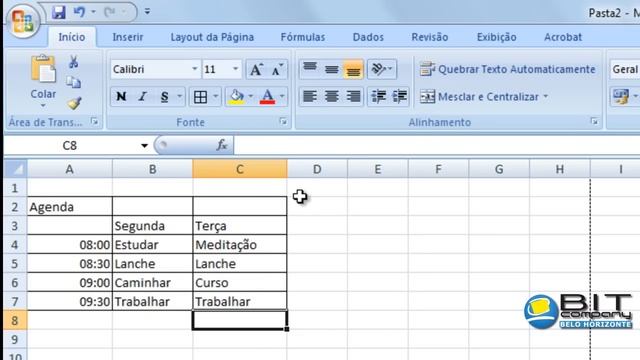Screen dimensions: 640x360
Task: Toggle bold (N) formatting
Action: click(x=121, y=97)
